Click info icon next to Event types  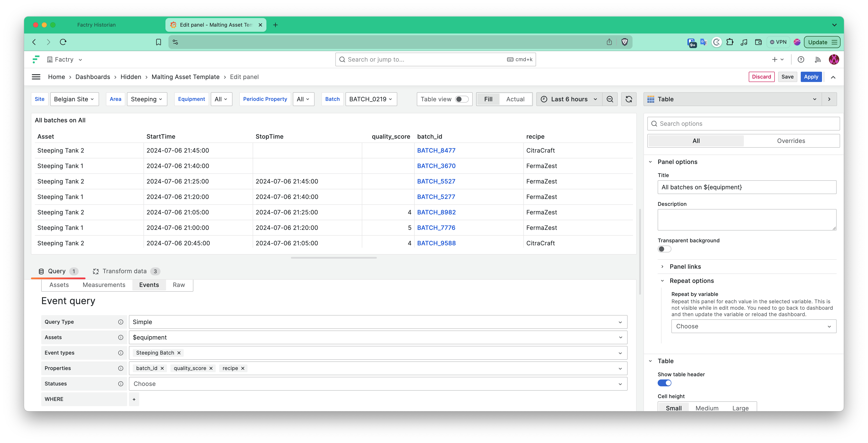[121, 353]
